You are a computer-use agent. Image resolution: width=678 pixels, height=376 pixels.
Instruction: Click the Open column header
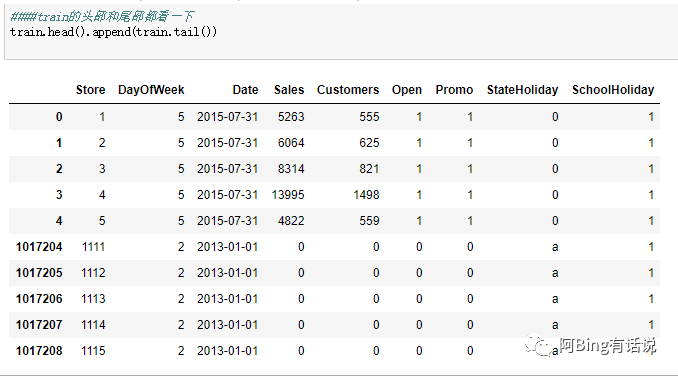pyautogui.click(x=406, y=90)
